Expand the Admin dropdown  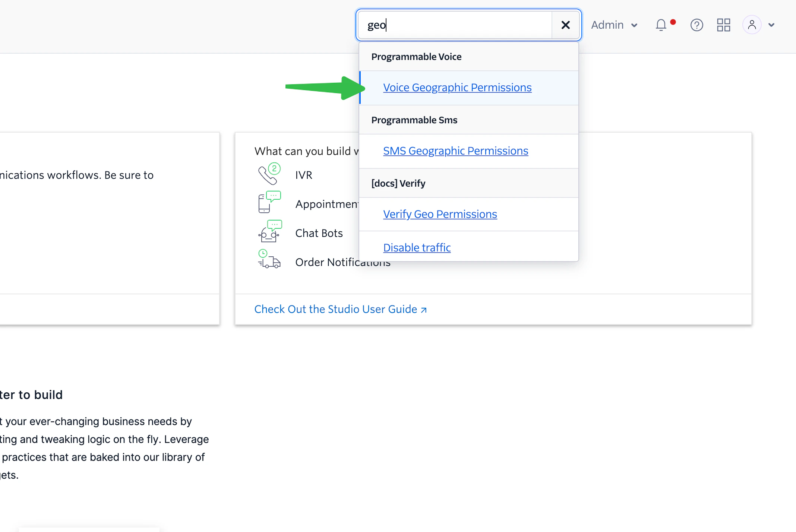point(613,25)
